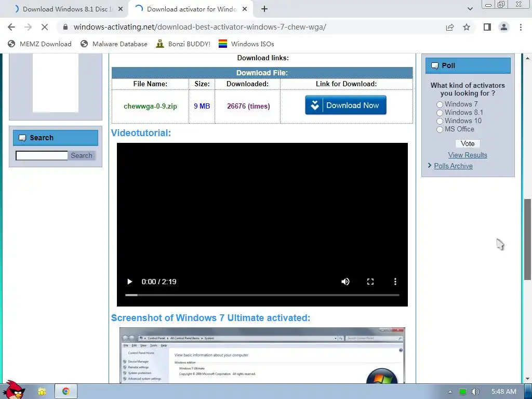Select the MS Office poll option
The width and height of the screenshot is (532, 399).
point(440,129)
